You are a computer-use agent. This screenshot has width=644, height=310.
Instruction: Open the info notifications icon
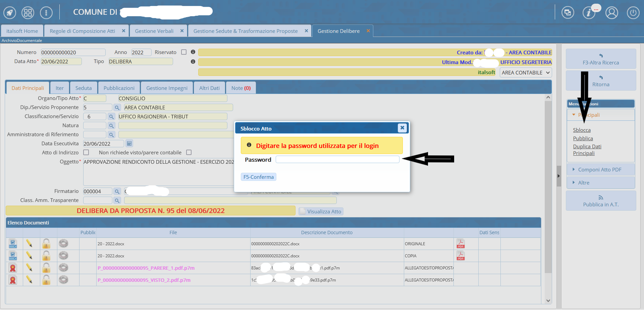pos(589,13)
